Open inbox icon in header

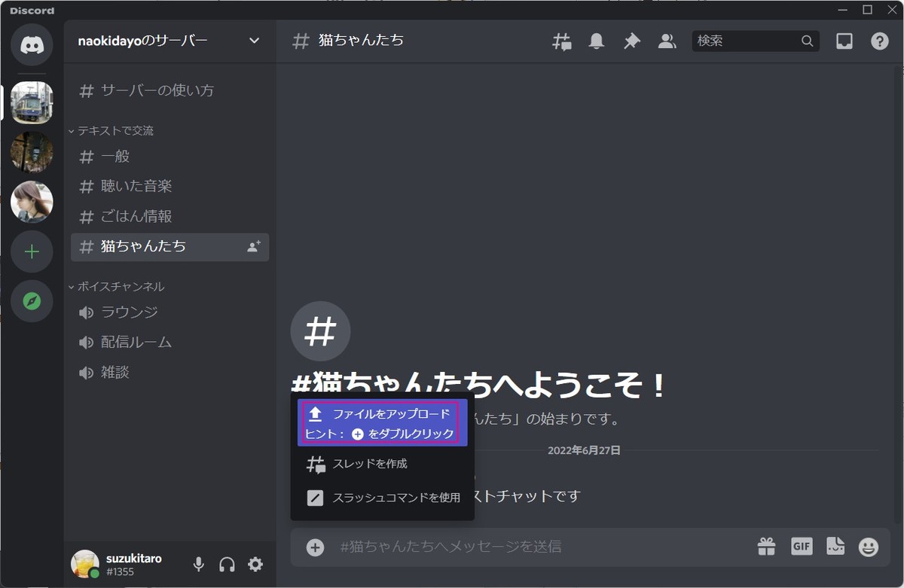coord(844,41)
